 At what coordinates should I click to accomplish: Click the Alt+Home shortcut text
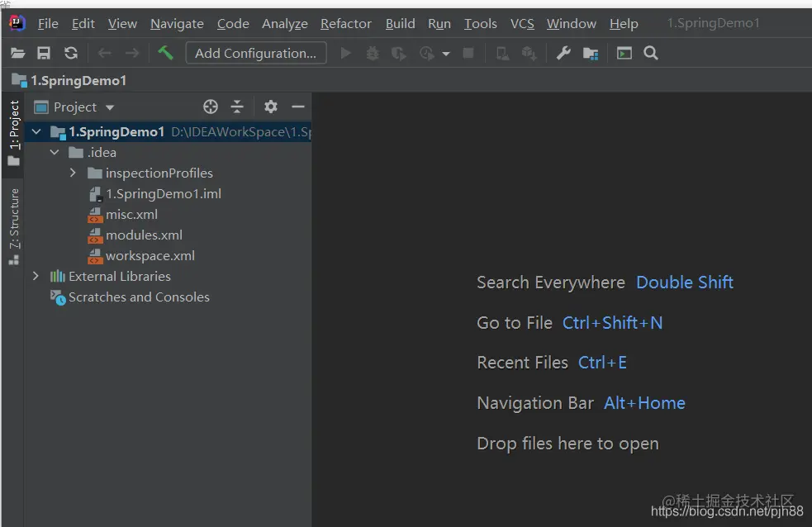pos(645,403)
